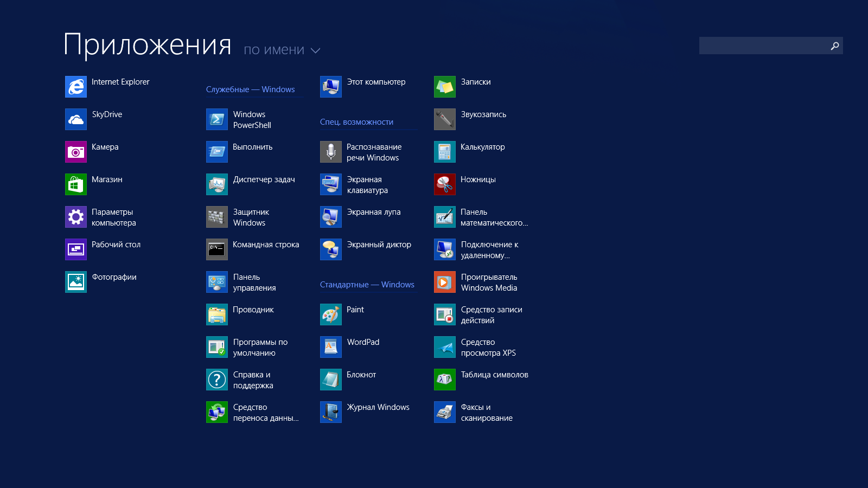Click the 'Проводник' label text

tap(253, 310)
